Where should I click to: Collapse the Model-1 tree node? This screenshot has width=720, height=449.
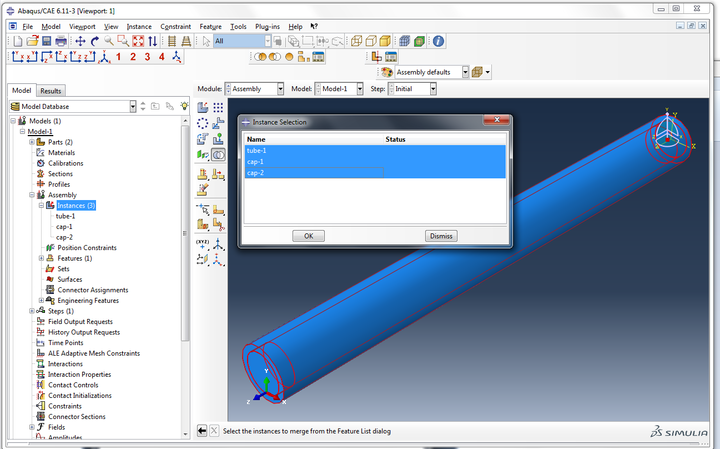(x=22, y=131)
